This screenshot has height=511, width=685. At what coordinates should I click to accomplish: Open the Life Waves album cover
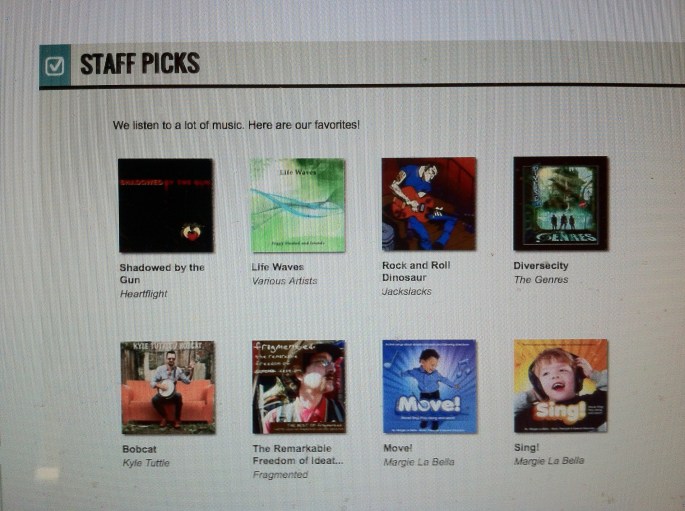[298, 205]
